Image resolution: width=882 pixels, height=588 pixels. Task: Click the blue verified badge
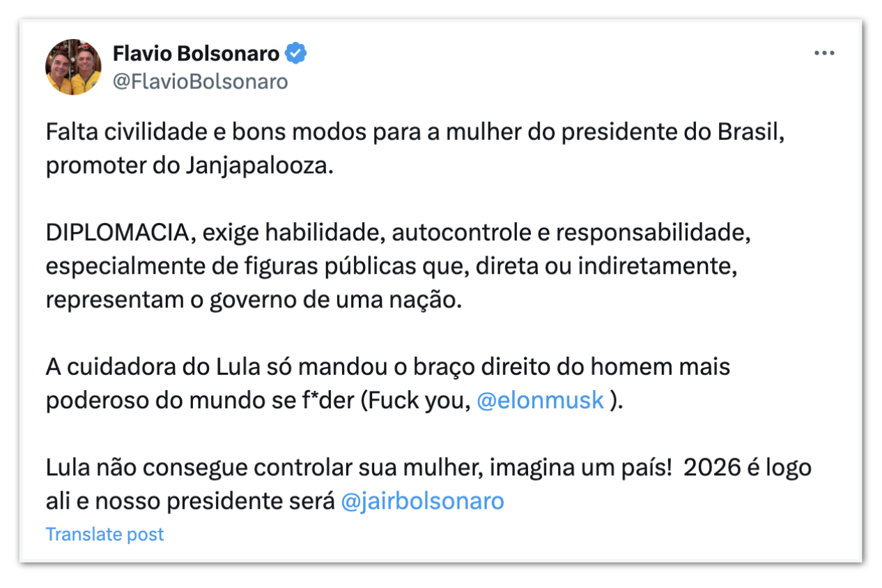click(297, 53)
